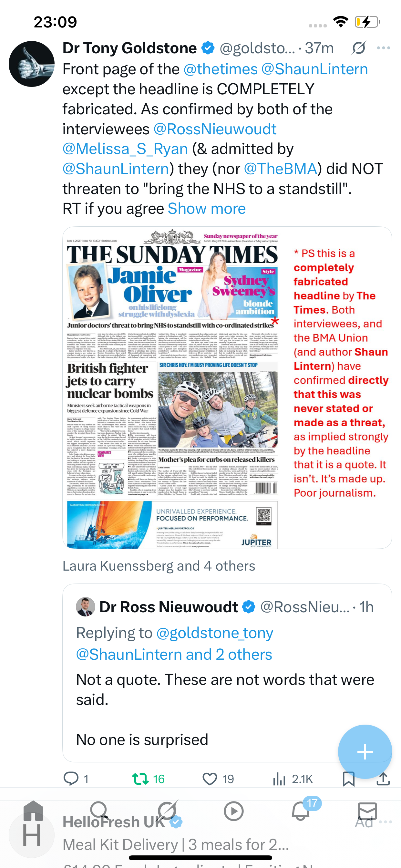Image resolution: width=401 pixels, height=868 pixels.
Task: View tweet analytics bar chart icon
Action: tap(279, 779)
